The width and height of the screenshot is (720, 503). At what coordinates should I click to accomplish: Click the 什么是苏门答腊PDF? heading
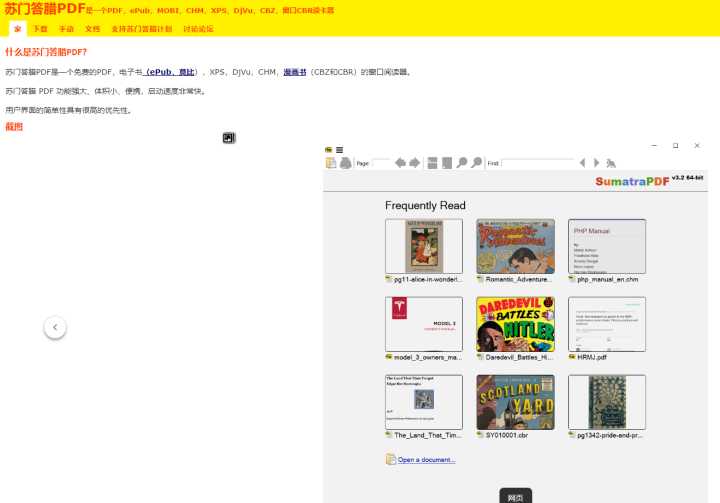pyautogui.click(x=46, y=52)
